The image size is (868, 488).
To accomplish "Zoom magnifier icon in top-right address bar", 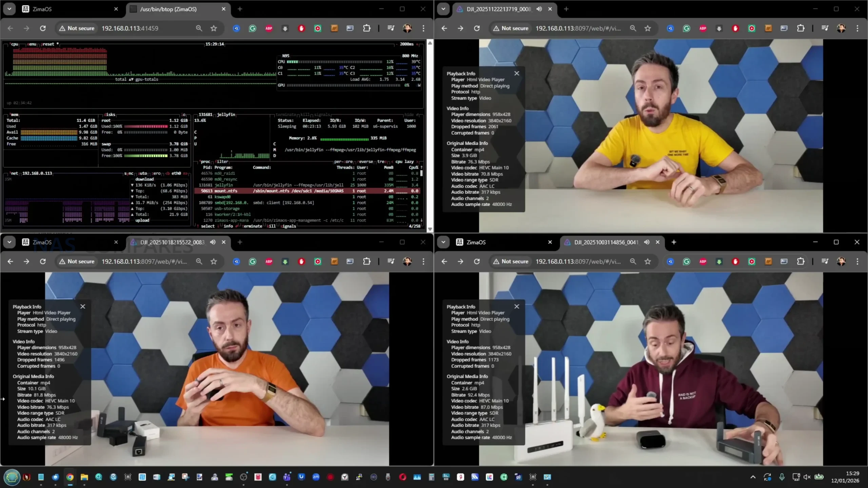I will [x=633, y=28].
